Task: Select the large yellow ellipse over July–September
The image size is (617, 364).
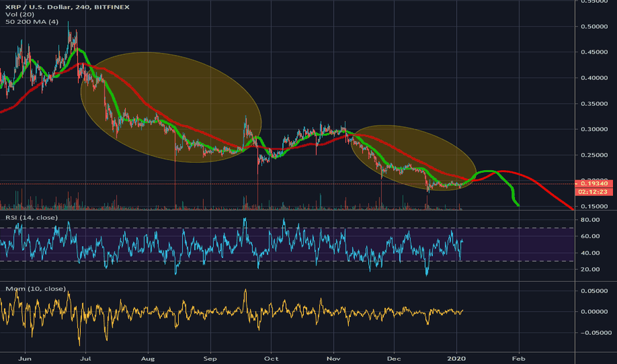Action: (171, 107)
